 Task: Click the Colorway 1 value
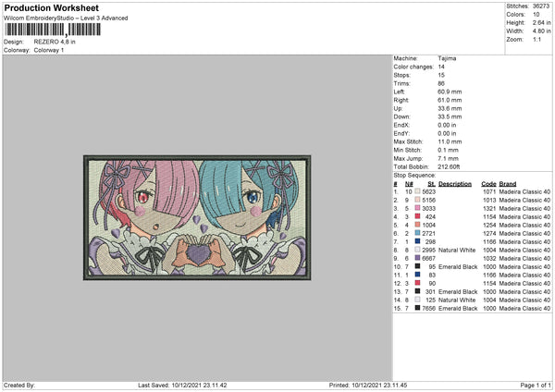pos(49,50)
